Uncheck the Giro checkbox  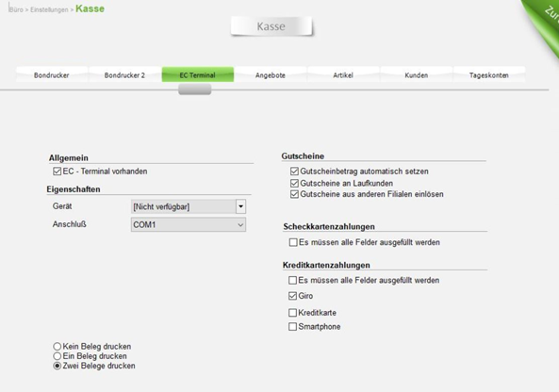[292, 296]
